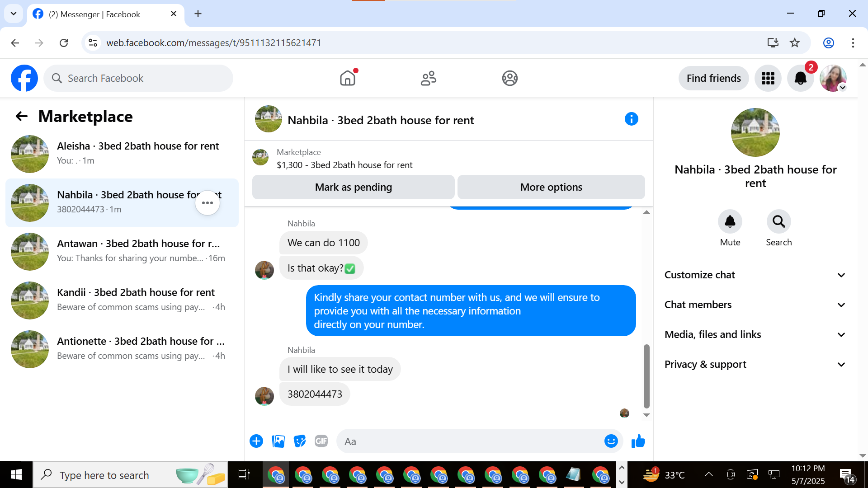Screen dimensions: 868x488
Task: Search within the conversation
Action: (x=778, y=222)
